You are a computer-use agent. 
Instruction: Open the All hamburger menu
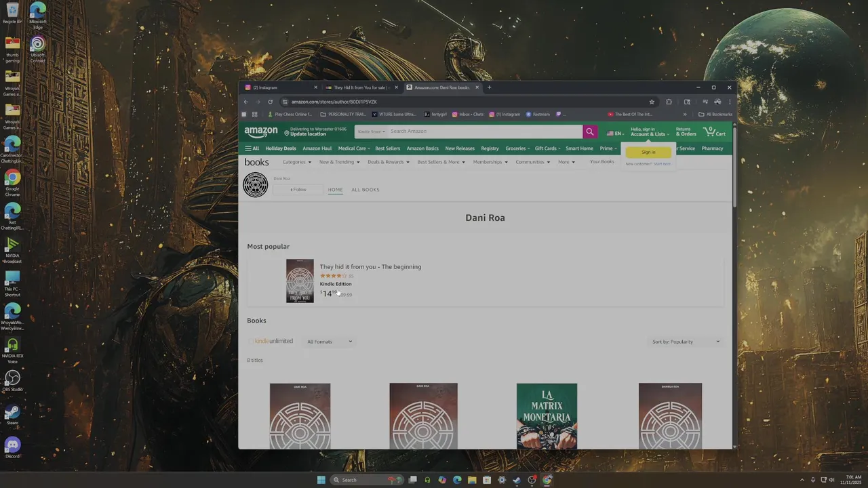[252, 148]
